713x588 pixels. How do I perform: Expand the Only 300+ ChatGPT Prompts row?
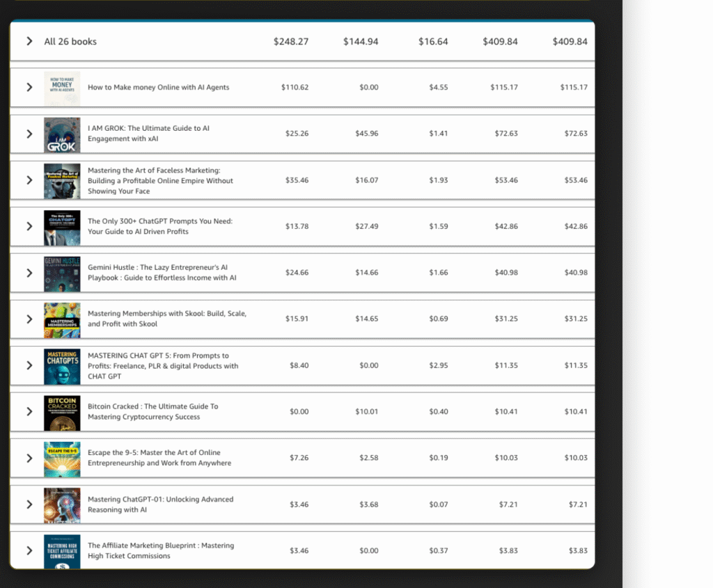tap(29, 226)
